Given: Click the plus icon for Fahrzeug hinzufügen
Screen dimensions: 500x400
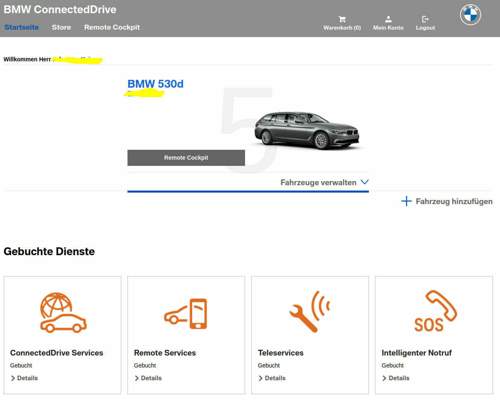Looking at the screenshot, I should point(406,201).
